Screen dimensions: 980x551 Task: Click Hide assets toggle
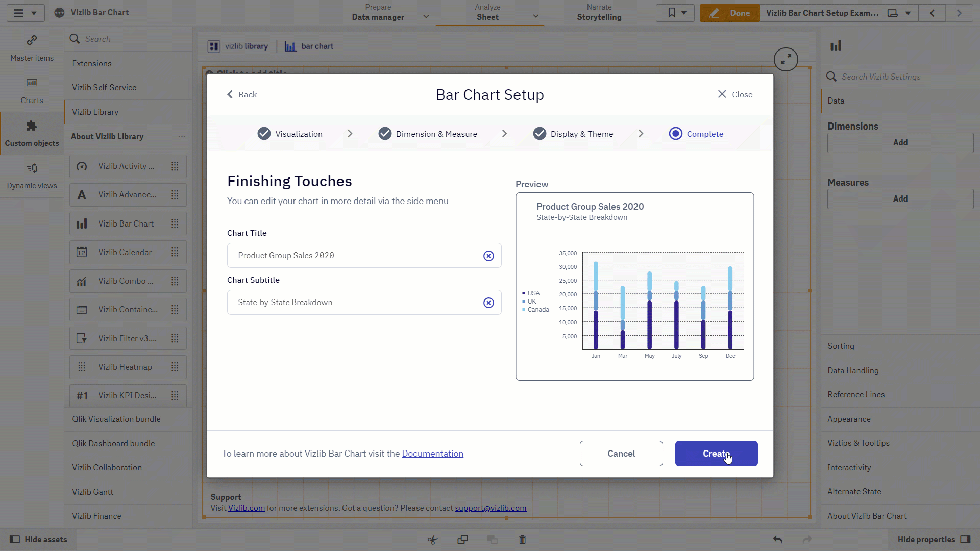[39, 540]
